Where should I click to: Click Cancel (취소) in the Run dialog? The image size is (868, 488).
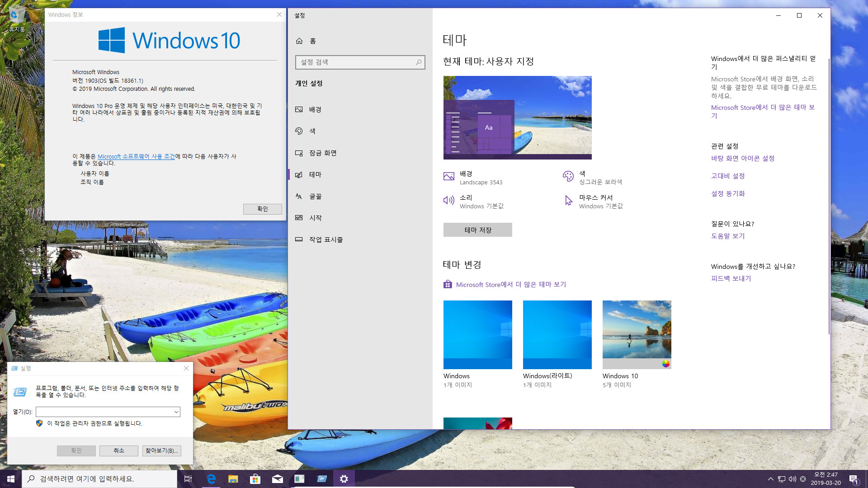[119, 451]
